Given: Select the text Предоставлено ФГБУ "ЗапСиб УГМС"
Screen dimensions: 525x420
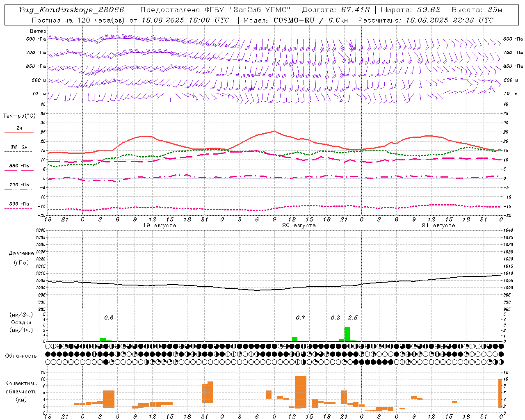Looking at the screenshot, I should [x=215, y=10].
